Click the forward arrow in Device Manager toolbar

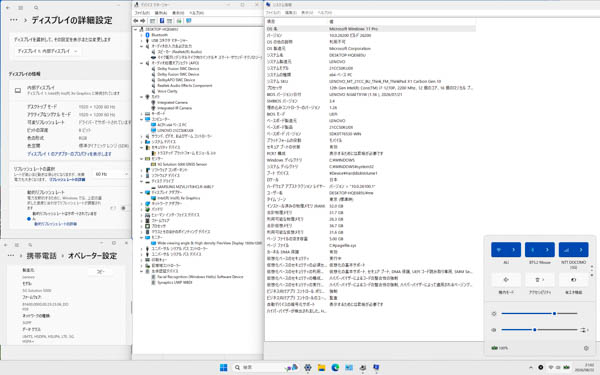point(143,21)
